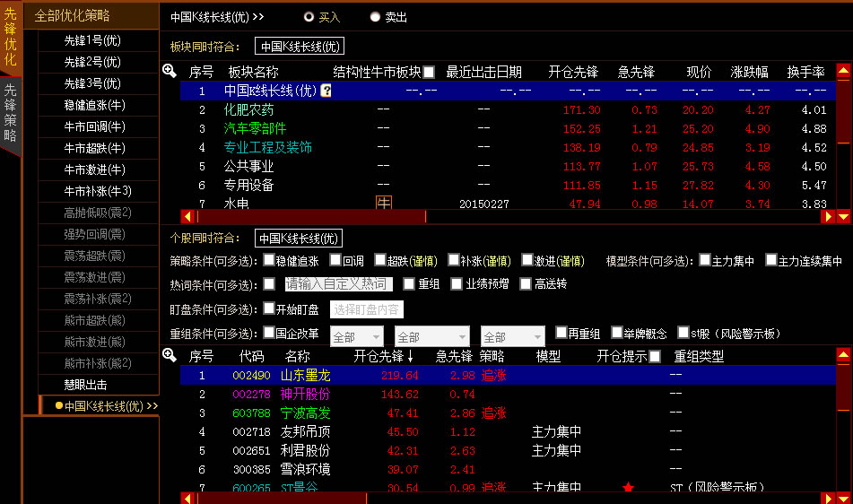Click the magnifier icon above the sector table
This screenshot has width=853, height=504.
[170, 71]
